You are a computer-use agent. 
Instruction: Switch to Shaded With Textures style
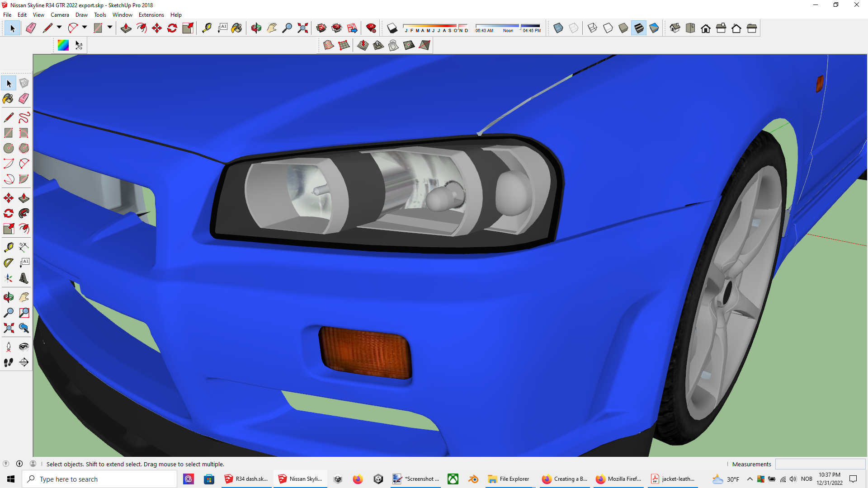click(639, 28)
